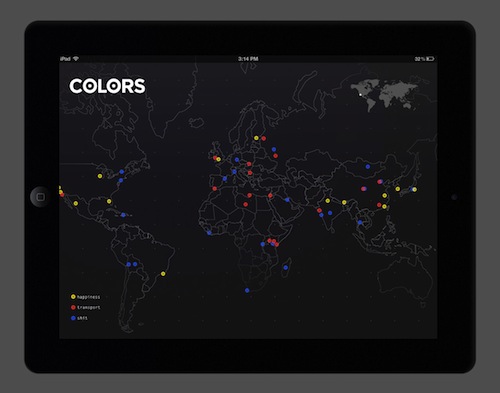Tap the blue marker in Mongolia

point(368,167)
